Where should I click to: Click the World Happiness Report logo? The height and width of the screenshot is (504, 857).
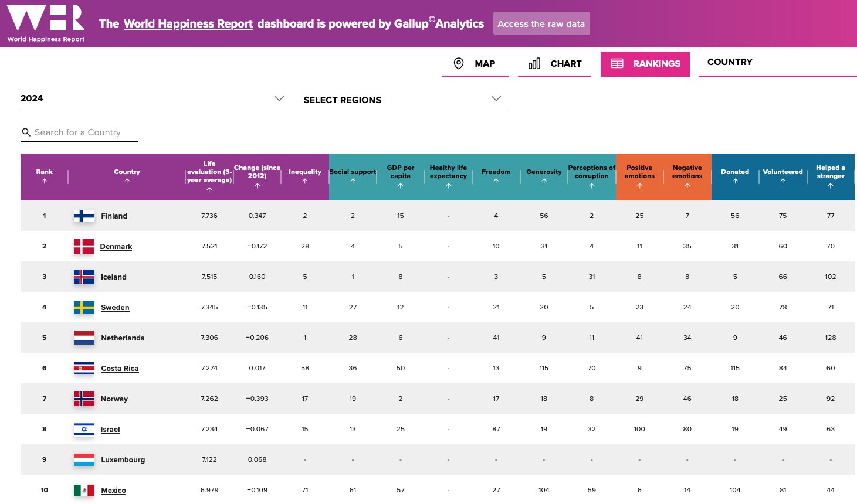point(46,23)
